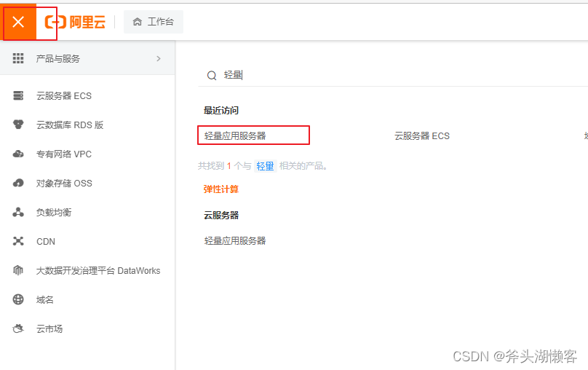This screenshot has width=588, height=370.
Task: Click the CDN network icon
Action: [x=18, y=241]
